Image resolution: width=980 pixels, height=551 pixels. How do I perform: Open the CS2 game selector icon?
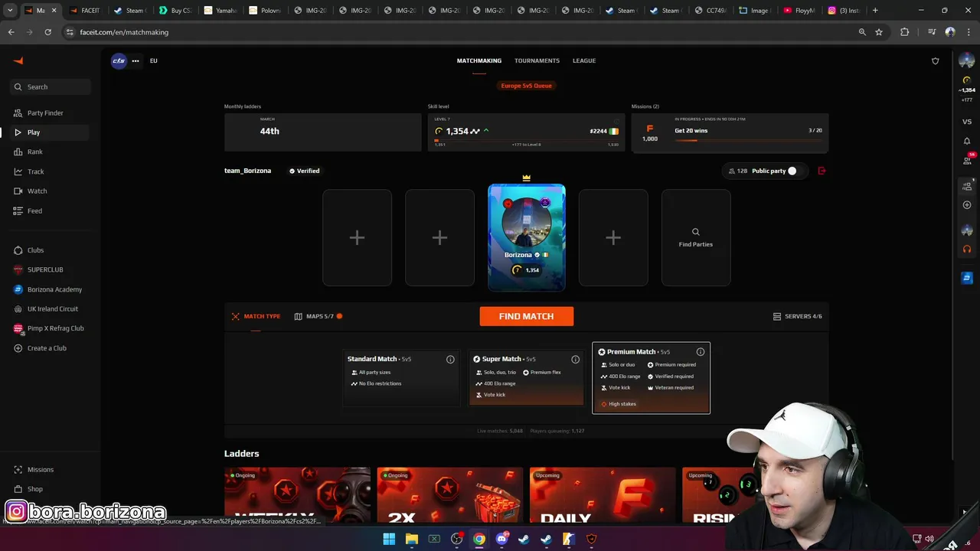pyautogui.click(x=119, y=60)
